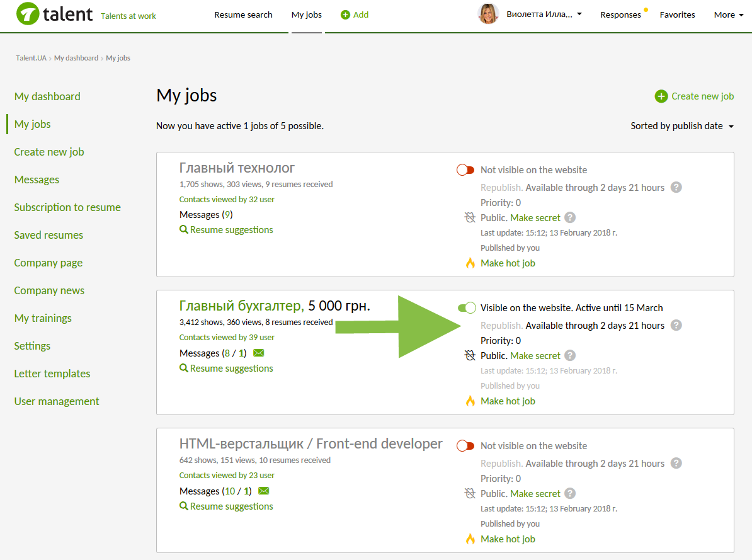Click search icon for Главный технолог resume suggestions
This screenshot has height=560, width=752.
184,229
